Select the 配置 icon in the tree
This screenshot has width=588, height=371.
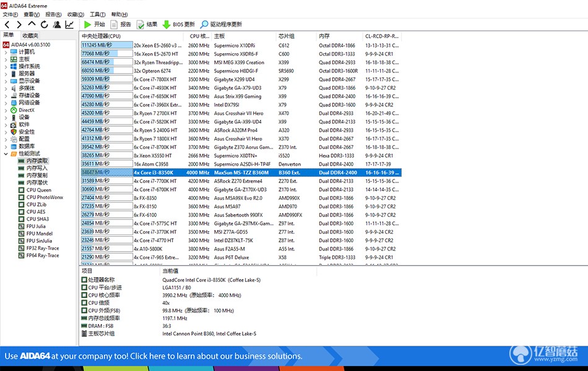(14, 139)
